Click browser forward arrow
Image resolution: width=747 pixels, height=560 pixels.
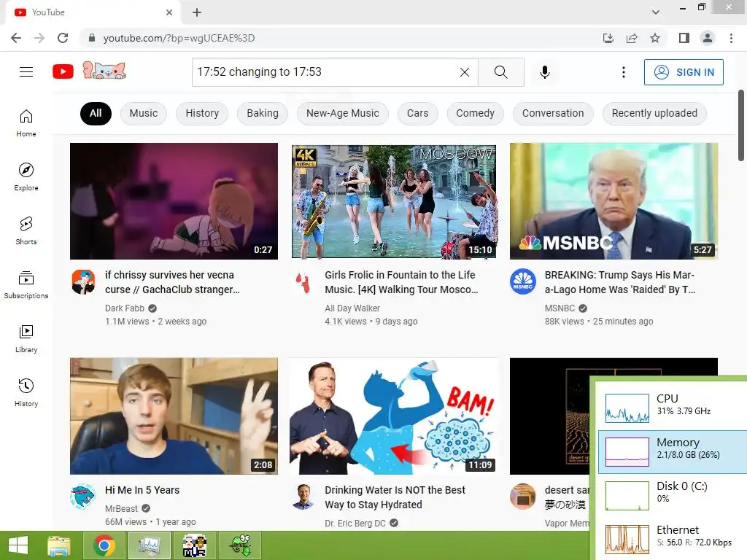pyautogui.click(x=39, y=38)
